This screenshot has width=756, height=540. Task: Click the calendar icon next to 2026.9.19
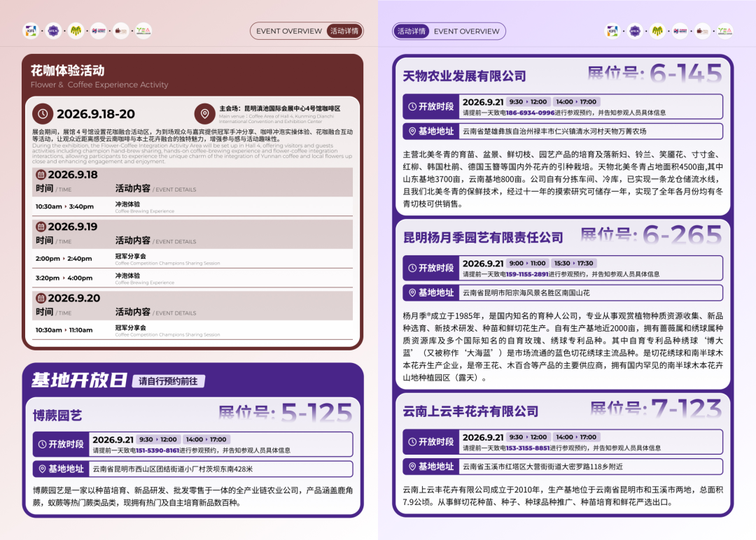41,227
